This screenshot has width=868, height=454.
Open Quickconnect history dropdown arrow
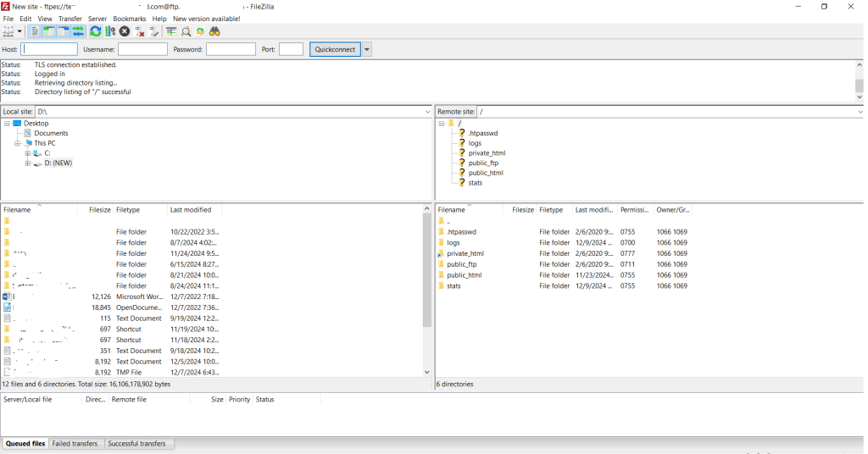pos(366,49)
